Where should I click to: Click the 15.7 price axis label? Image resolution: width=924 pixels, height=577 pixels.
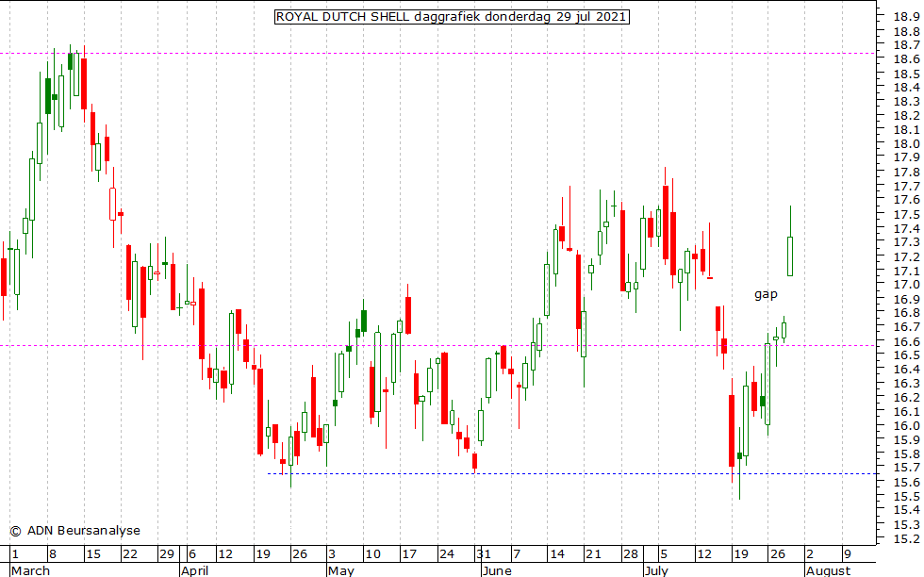tap(907, 468)
